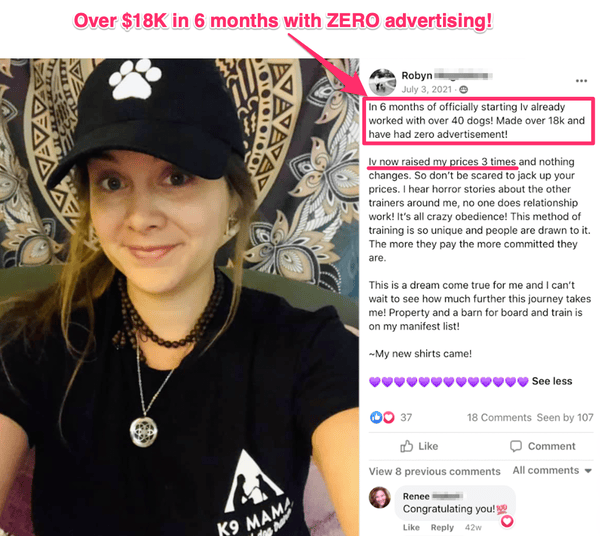Viewport: 600px width, 536px height.
Task: Open the 37 reactions count
Action: (x=406, y=417)
